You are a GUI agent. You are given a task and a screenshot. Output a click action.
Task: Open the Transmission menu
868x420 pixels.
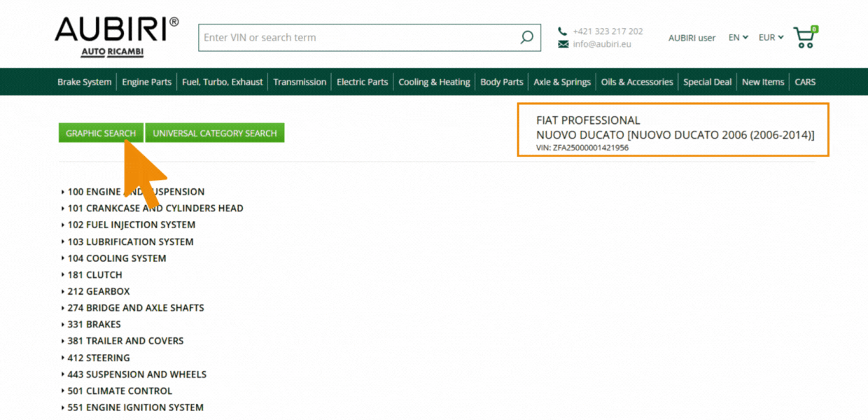(300, 82)
